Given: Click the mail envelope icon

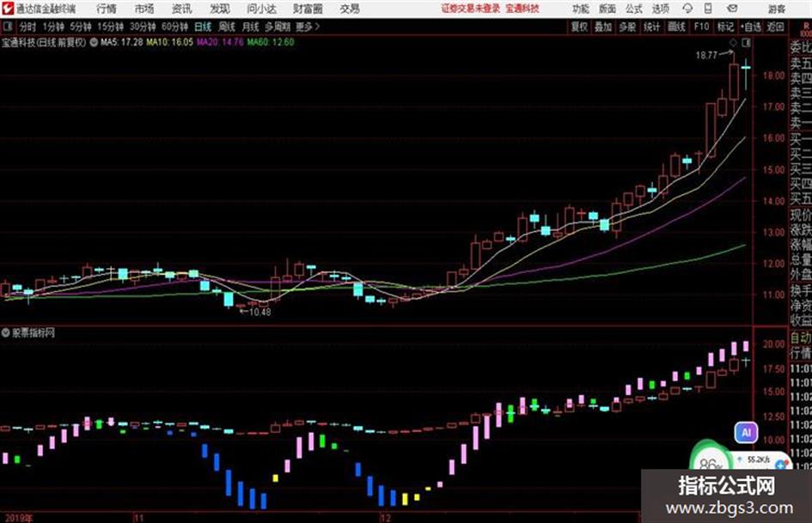Looking at the screenshot, I should click(732, 9).
